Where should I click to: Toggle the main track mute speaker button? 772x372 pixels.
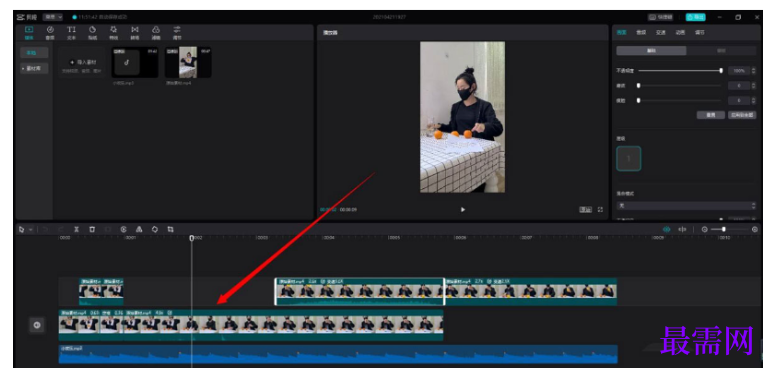point(37,325)
